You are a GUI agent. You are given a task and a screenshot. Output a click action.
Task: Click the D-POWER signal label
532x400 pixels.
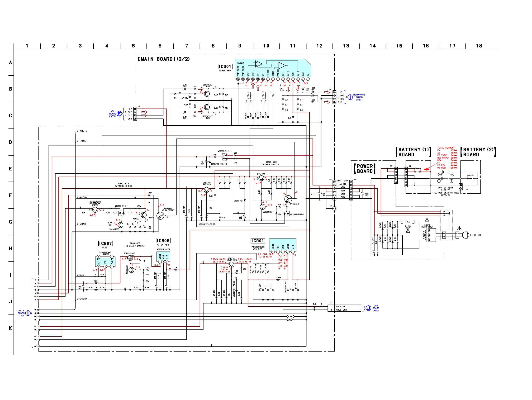[x=82, y=141]
